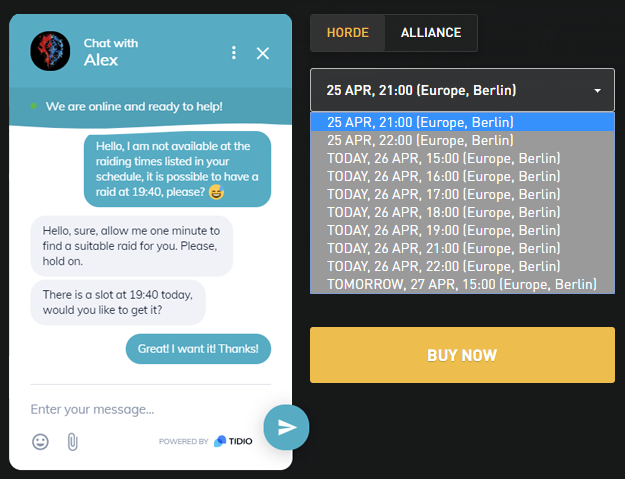Viewport: 625px width, 479px height.
Task: Expand the raid date dropdown arrow
Action: (x=597, y=91)
